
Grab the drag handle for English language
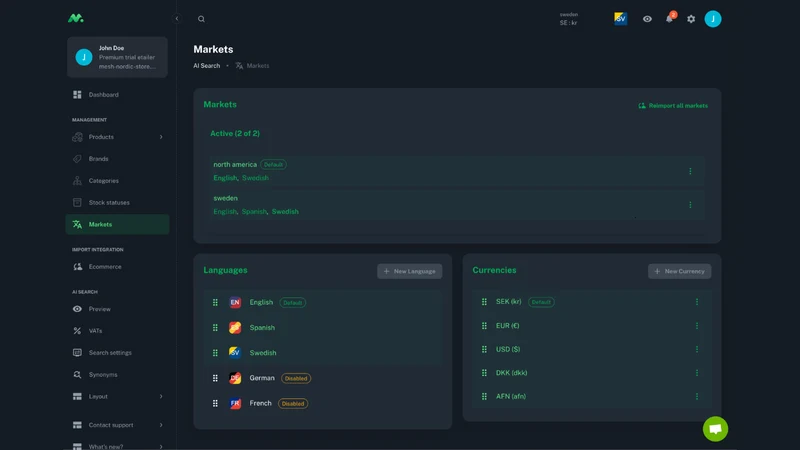point(215,303)
